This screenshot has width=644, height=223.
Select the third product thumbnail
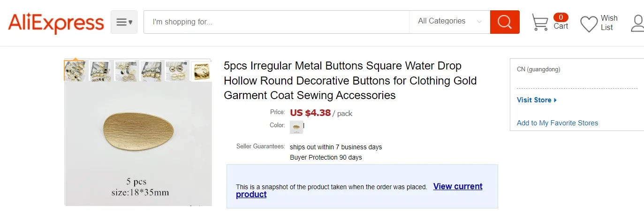(x=126, y=71)
